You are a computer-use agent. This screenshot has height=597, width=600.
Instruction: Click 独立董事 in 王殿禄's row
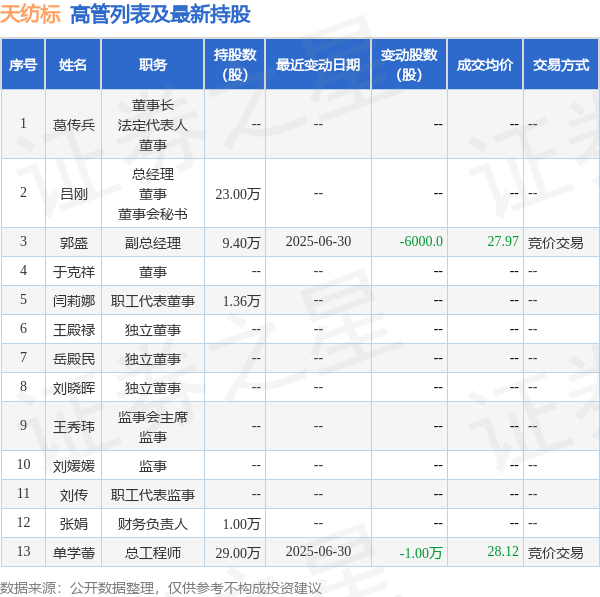(153, 330)
